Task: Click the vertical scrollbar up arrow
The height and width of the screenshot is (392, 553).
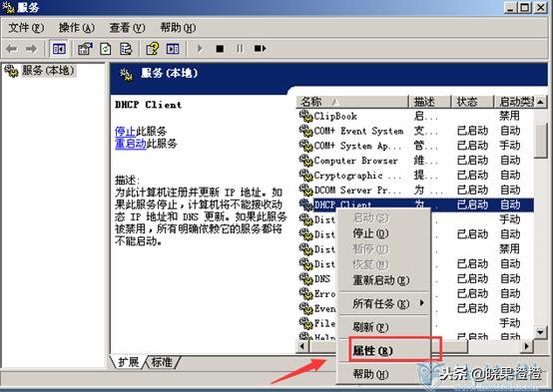Action: 541,102
